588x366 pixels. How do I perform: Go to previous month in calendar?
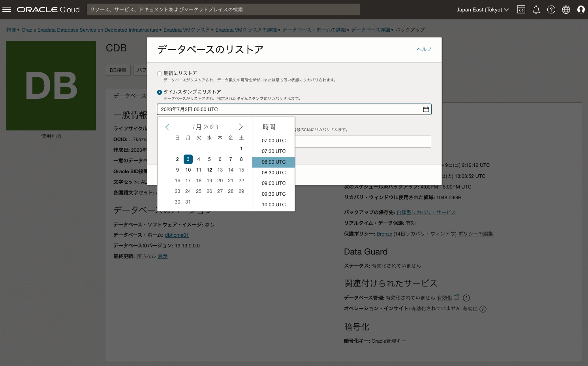point(167,126)
